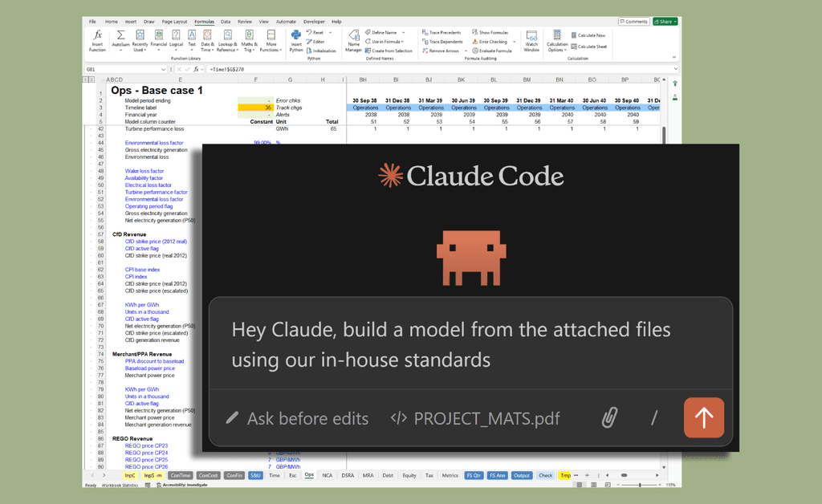Click Trace Dependents
This screenshot has height=504, width=822.
click(443, 42)
